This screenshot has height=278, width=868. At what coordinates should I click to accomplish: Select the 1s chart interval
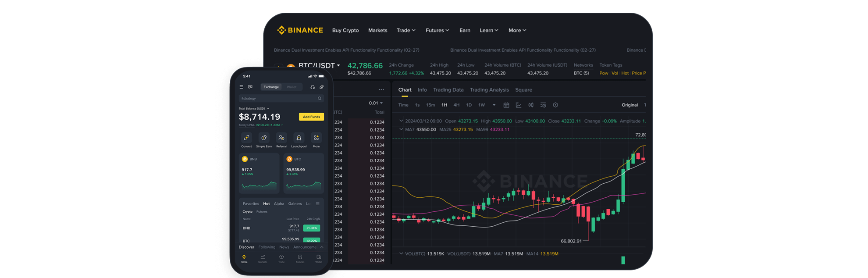417,105
